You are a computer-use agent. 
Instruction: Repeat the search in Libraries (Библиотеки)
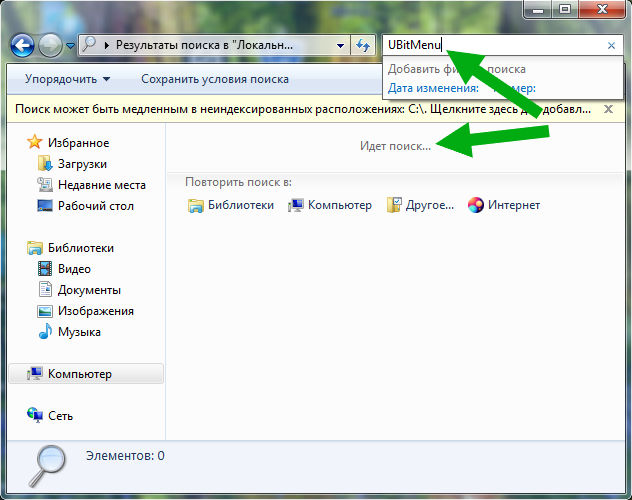pyautogui.click(x=231, y=205)
